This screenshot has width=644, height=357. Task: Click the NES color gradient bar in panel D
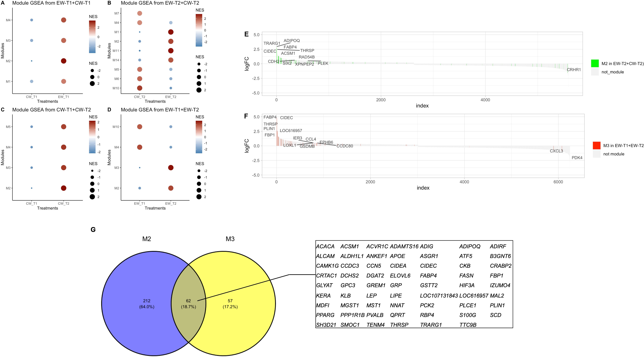pyautogui.click(x=199, y=137)
